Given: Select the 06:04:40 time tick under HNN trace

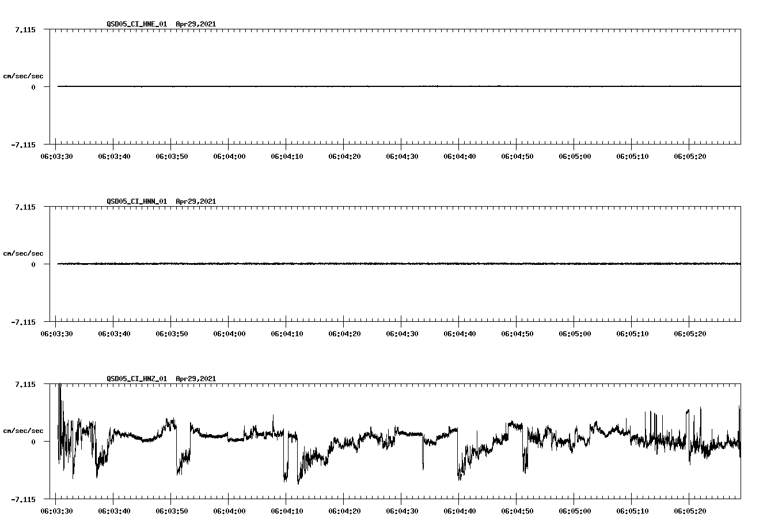Looking at the screenshot, I should click(x=461, y=333).
